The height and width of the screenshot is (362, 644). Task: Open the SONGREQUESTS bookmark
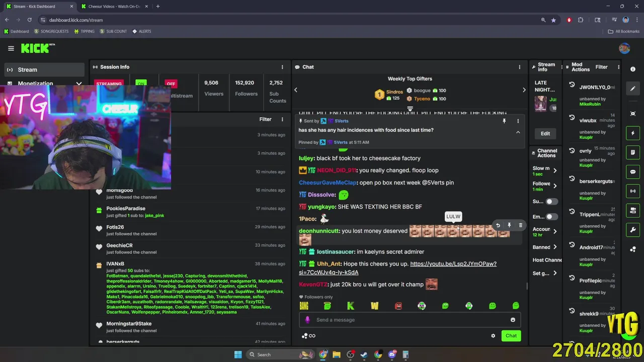(51, 31)
